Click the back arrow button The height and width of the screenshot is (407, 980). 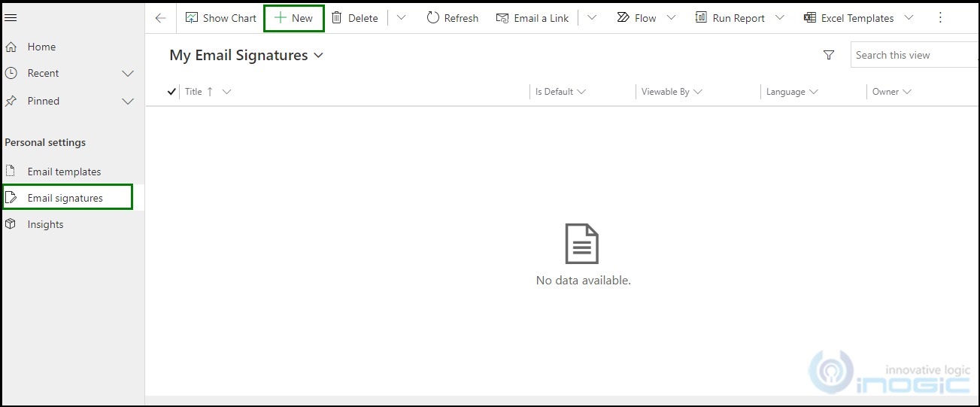pyautogui.click(x=160, y=18)
